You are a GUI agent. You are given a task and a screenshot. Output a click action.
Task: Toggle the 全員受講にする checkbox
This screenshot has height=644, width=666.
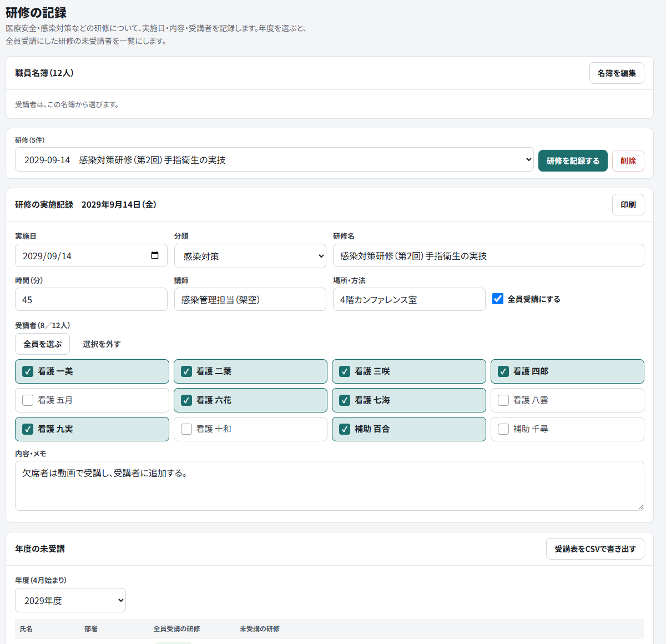tap(498, 299)
